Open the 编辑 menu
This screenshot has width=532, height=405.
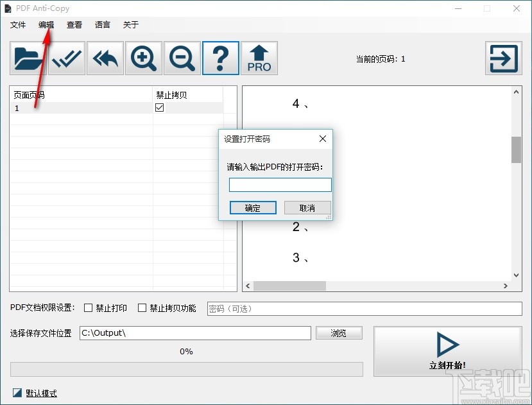tap(45, 24)
